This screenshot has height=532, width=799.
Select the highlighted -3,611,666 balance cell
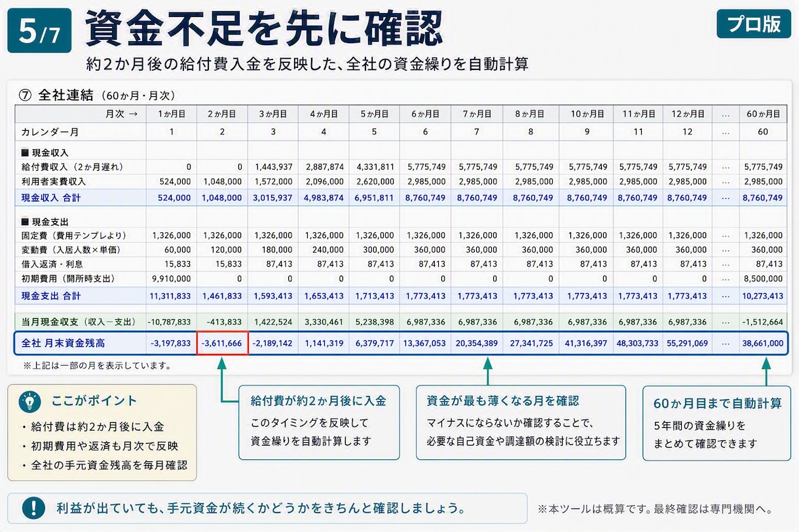click(x=222, y=343)
